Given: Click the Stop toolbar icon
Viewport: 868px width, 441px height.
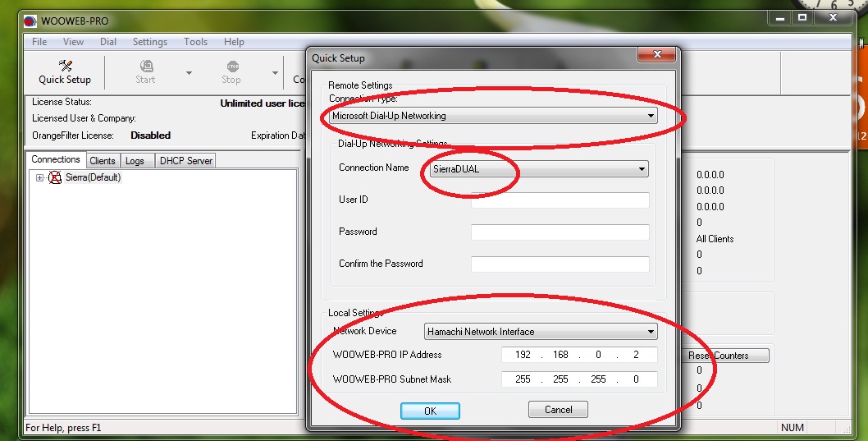Looking at the screenshot, I should click(x=232, y=66).
